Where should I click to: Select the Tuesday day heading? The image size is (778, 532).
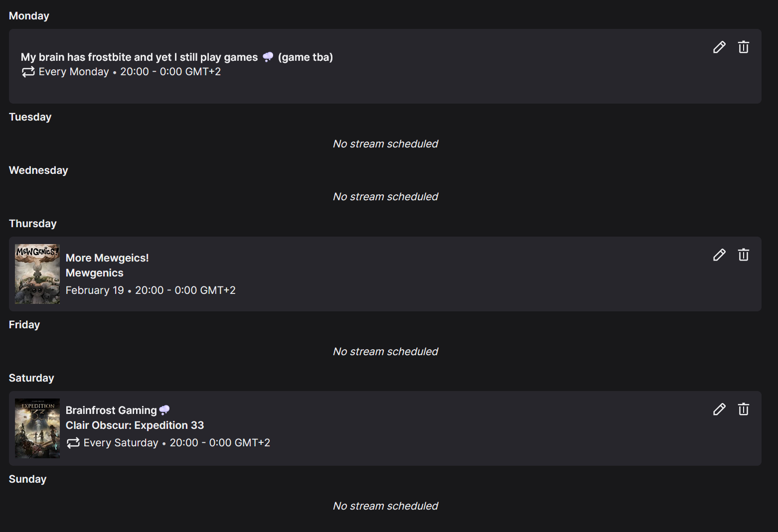pos(30,117)
